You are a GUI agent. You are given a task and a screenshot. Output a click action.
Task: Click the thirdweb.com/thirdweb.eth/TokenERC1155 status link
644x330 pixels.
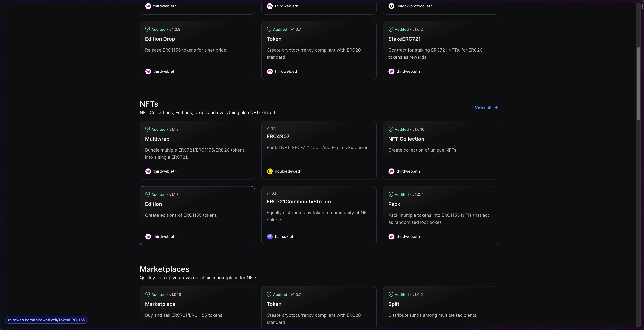(46, 320)
